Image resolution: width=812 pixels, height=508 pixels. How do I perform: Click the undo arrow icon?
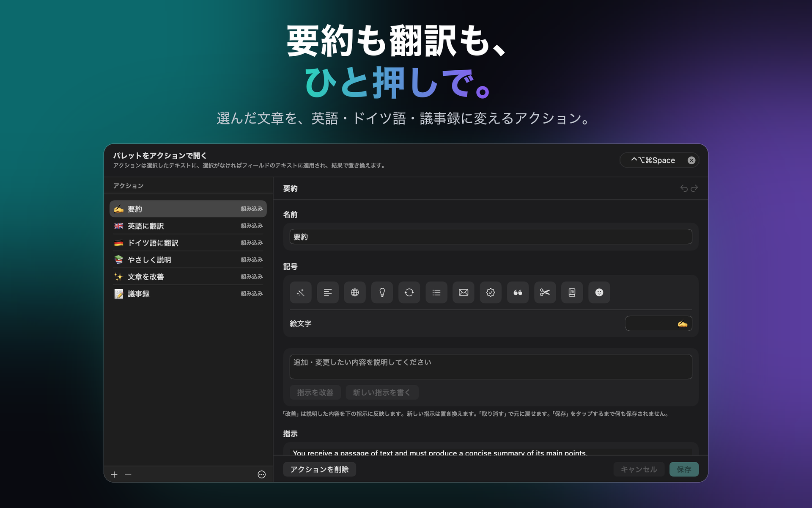[x=684, y=188]
